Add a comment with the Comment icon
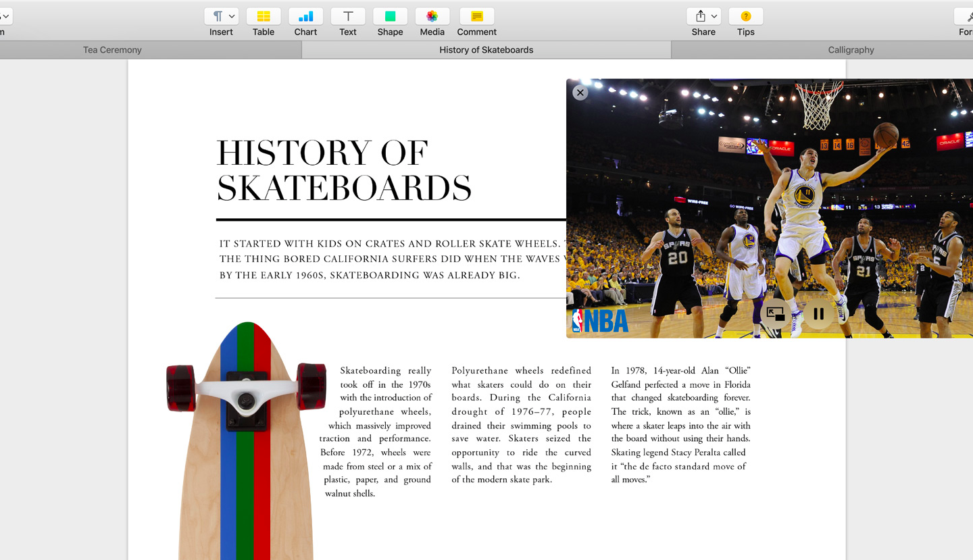This screenshot has width=973, height=560. (477, 16)
